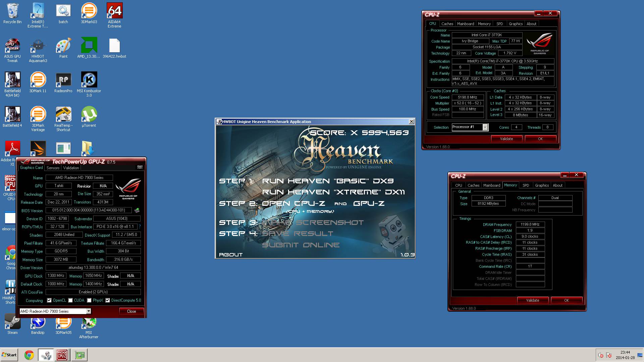
Task: Click Take Screenshot in Heaven app
Action: (x=313, y=223)
